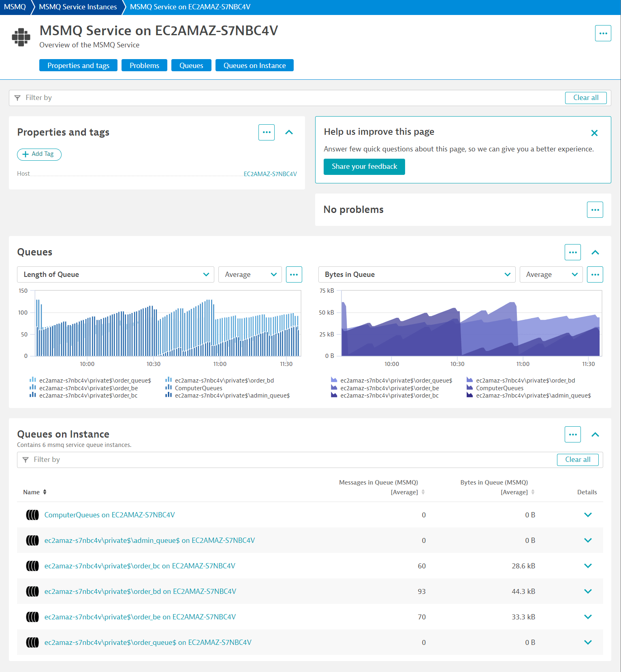
Task: Click the top page filter funnel icon
Action: click(17, 98)
